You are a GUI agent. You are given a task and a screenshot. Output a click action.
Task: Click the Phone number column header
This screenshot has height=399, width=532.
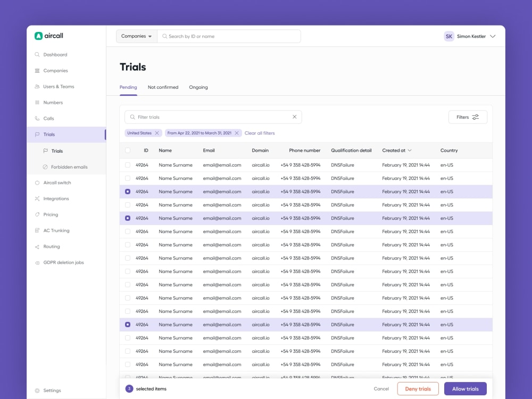tap(305, 151)
